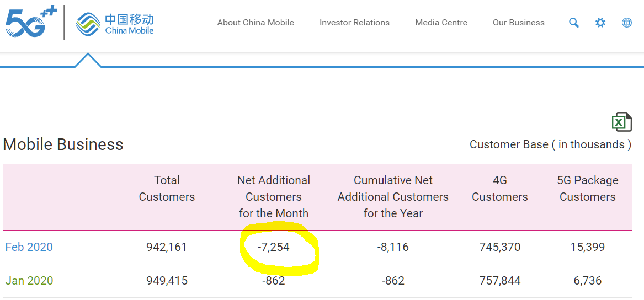The height and width of the screenshot is (300, 644).
Task: Click 5G Package Customers column header
Action: click(588, 189)
